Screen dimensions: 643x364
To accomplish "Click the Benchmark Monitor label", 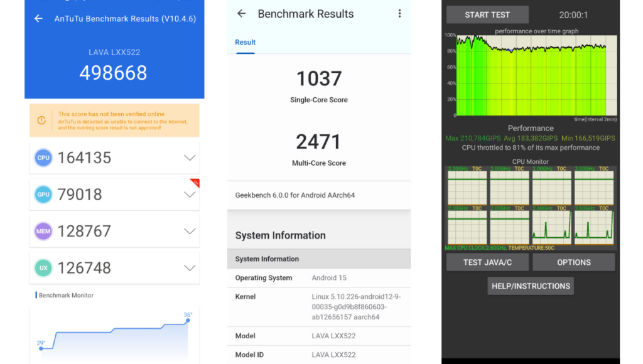I will [x=66, y=295].
